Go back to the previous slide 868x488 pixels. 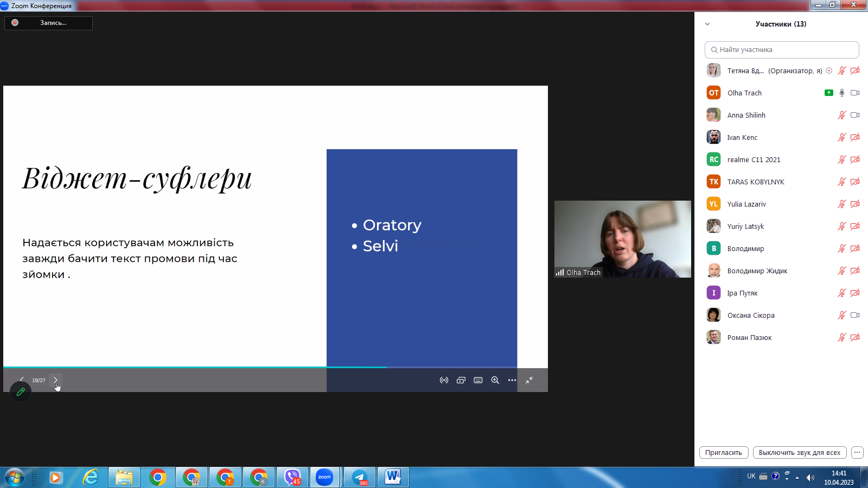(22, 380)
